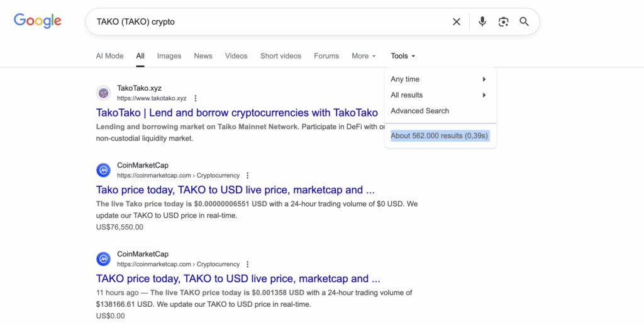Switch to the News tab
644x325 pixels.
click(203, 56)
